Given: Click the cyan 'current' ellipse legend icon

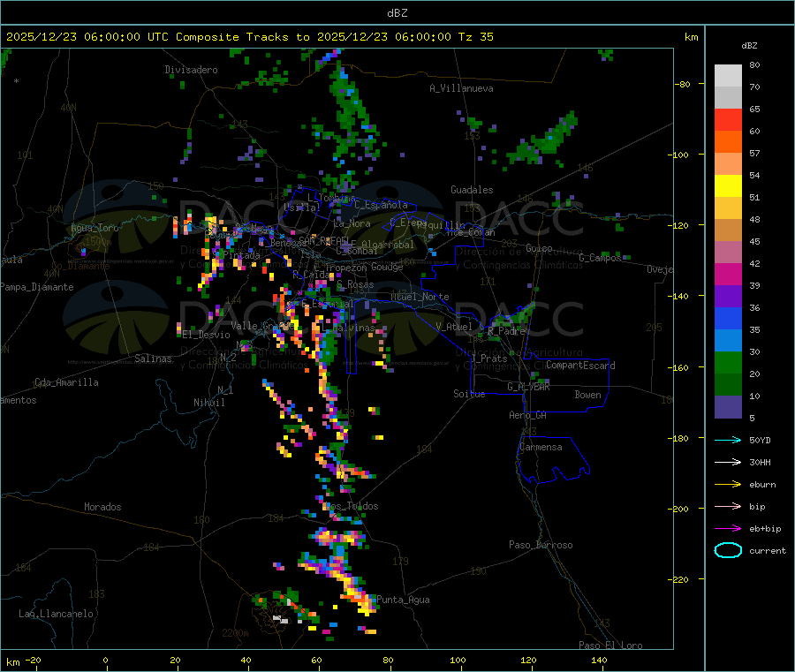Looking at the screenshot, I should tap(728, 550).
